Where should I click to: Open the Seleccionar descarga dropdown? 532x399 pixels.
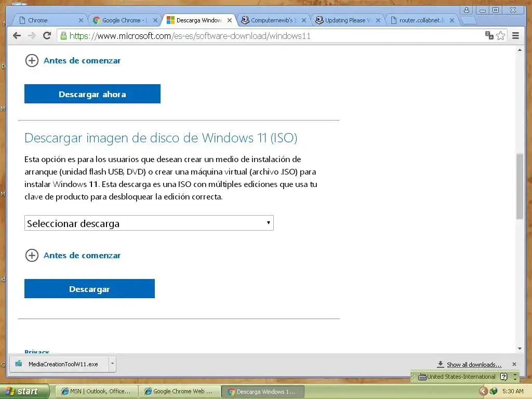pyautogui.click(x=149, y=223)
